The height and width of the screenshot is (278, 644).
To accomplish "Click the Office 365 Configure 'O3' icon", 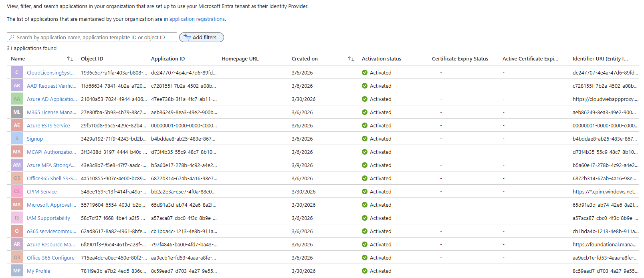I will pos(17,258).
